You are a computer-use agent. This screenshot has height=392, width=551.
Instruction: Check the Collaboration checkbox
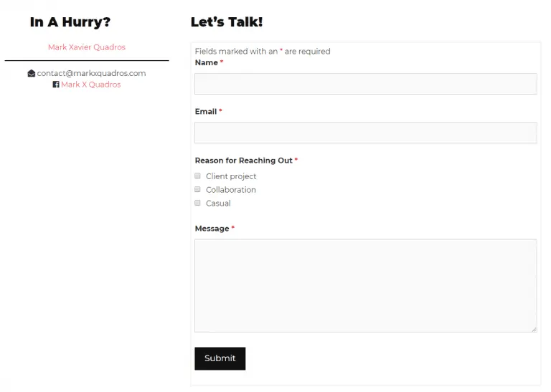[x=197, y=189]
